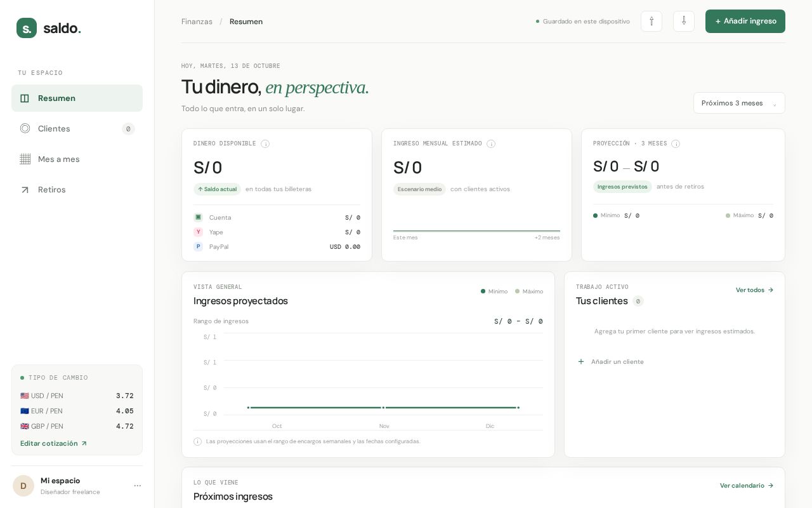
Task: Click the Retiros arrow icon
Action: [25, 190]
